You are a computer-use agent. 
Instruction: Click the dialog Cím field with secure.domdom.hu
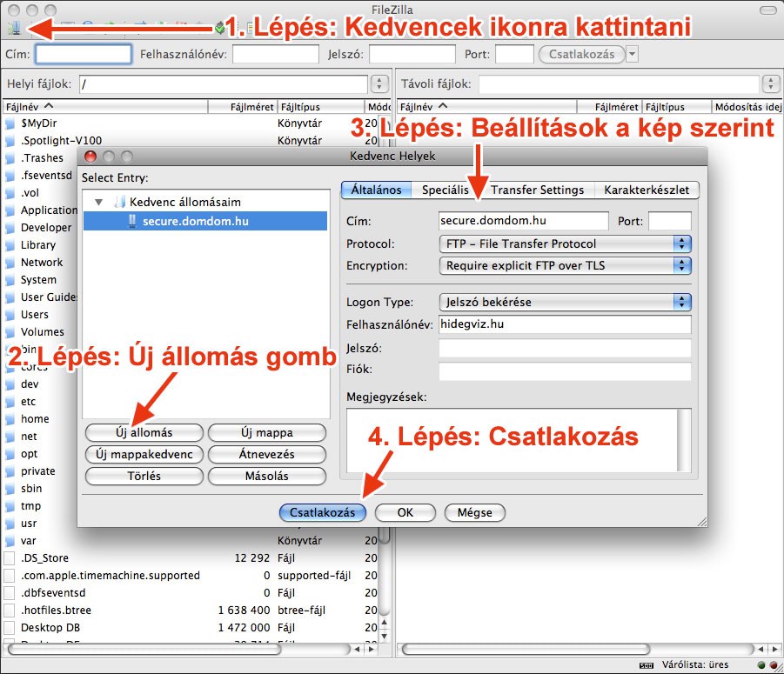click(524, 221)
